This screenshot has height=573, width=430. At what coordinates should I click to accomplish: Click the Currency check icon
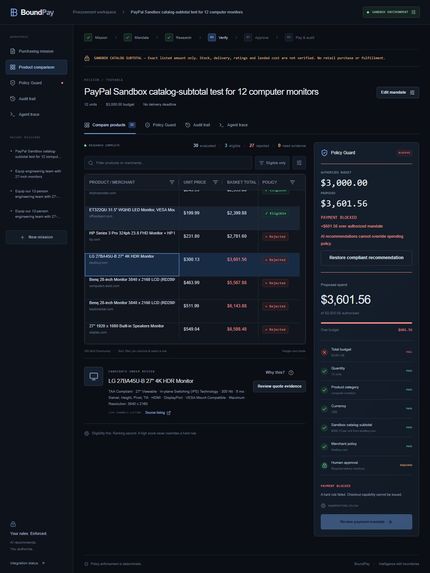point(324,409)
